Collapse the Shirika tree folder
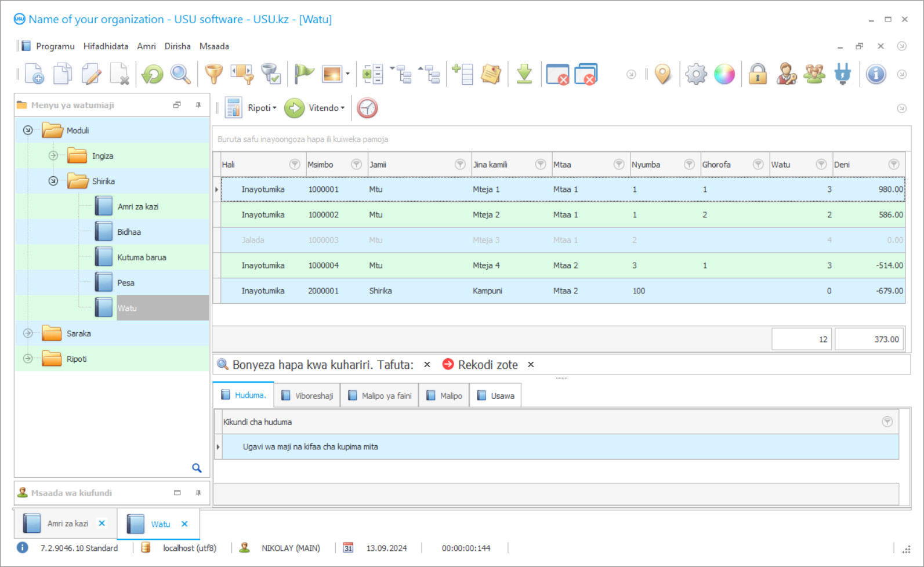The height and width of the screenshot is (567, 924). point(53,181)
